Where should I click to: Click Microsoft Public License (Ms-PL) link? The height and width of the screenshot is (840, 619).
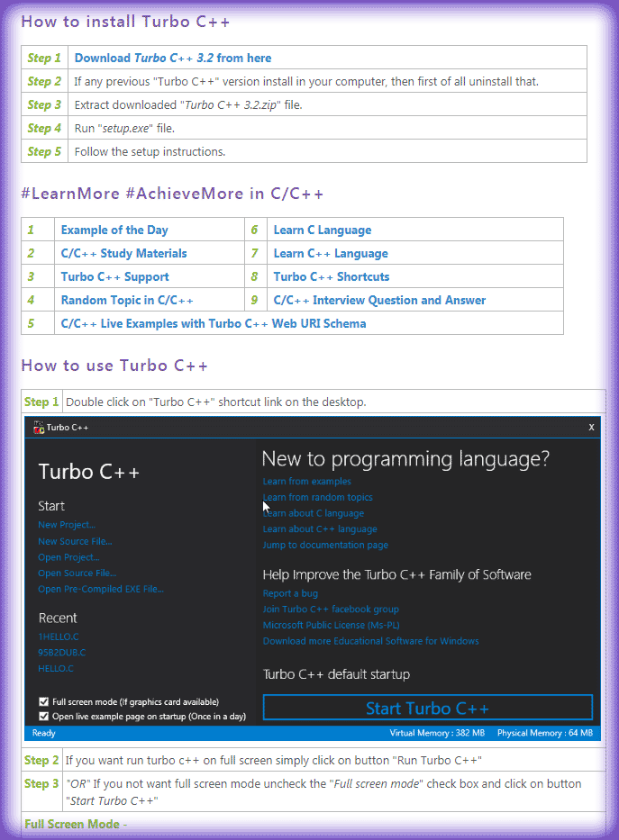pos(331,625)
